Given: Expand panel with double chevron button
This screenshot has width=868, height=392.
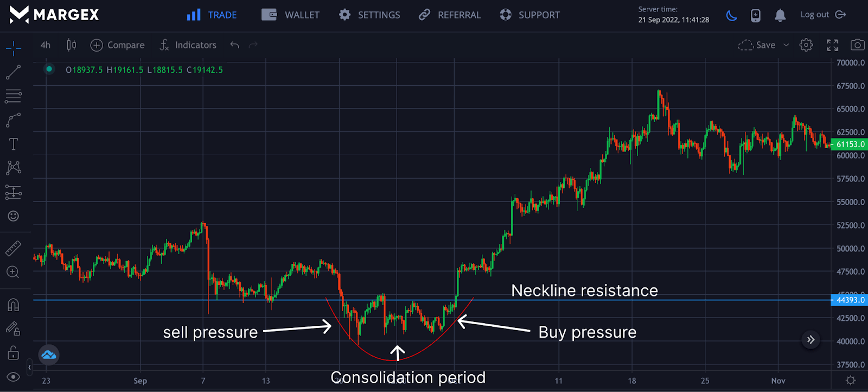Looking at the screenshot, I should click(810, 340).
